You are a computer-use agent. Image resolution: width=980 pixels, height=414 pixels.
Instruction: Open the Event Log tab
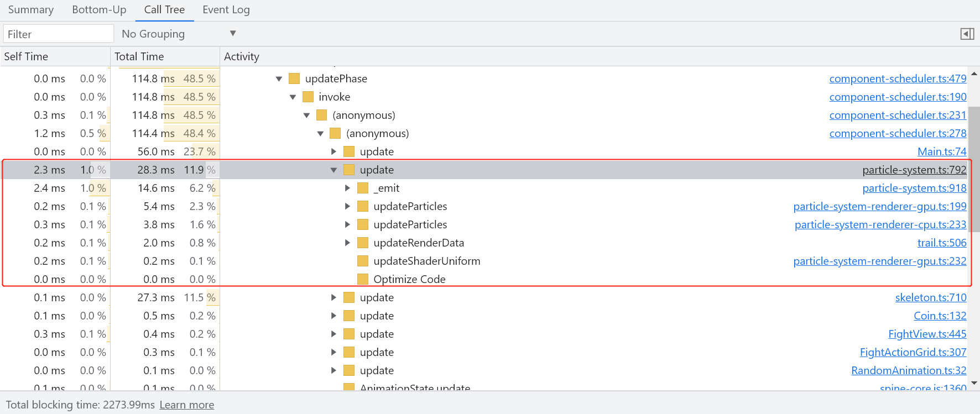[x=226, y=10]
